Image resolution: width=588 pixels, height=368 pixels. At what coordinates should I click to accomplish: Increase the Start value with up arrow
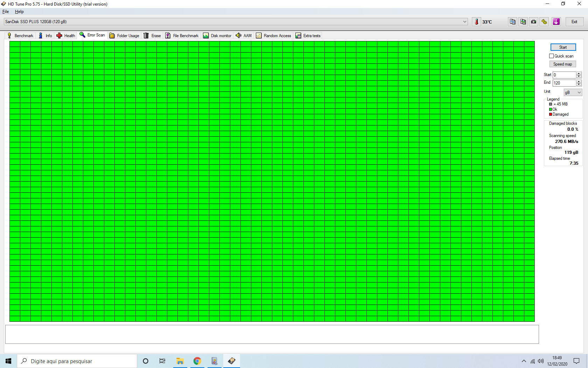[x=579, y=73]
